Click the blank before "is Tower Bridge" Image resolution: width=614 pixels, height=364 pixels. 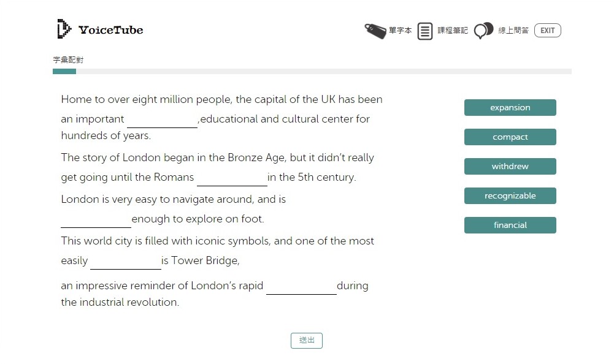[125, 262]
